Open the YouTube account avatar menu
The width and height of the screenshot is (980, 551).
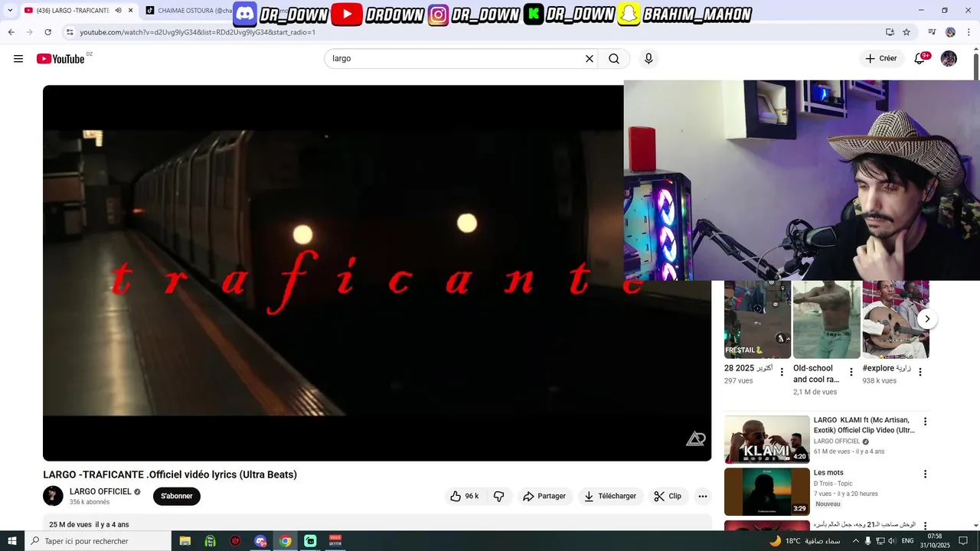coord(949,59)
